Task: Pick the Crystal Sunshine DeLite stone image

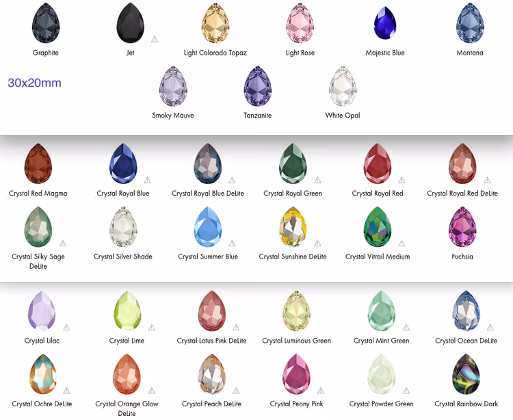Action: point(293,226)
